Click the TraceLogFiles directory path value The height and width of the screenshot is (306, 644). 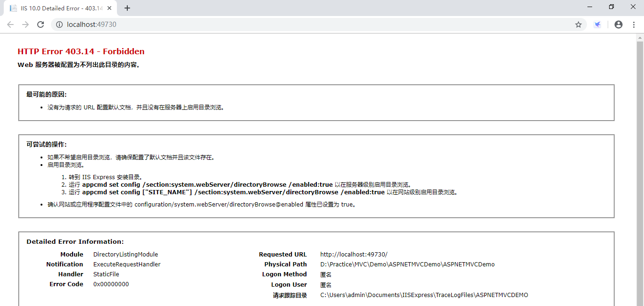click(424, 295)
